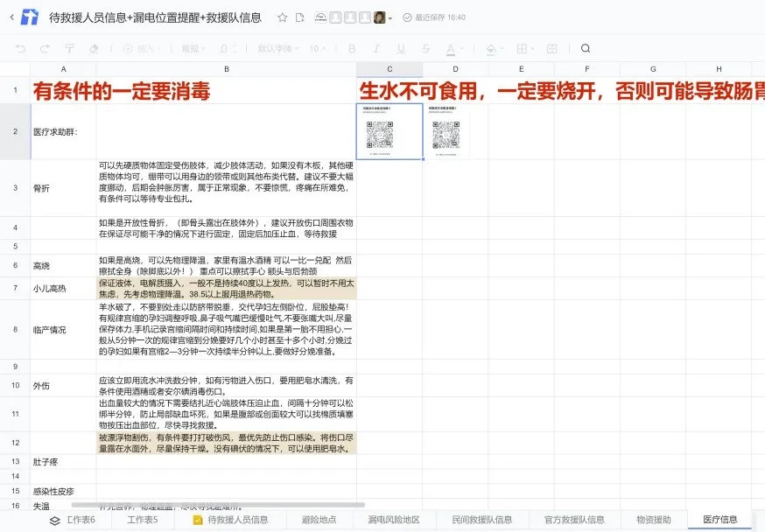Switch to sheet tab 官方救援队信息
Image resolution: width=765 pixels, height=532 pixels.
(574, 520)
